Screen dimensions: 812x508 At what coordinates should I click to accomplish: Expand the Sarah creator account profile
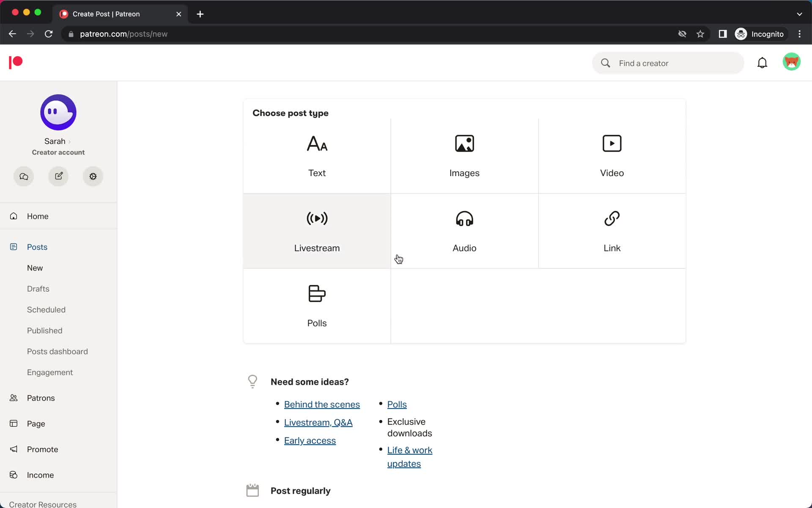[x=58, y=141]
